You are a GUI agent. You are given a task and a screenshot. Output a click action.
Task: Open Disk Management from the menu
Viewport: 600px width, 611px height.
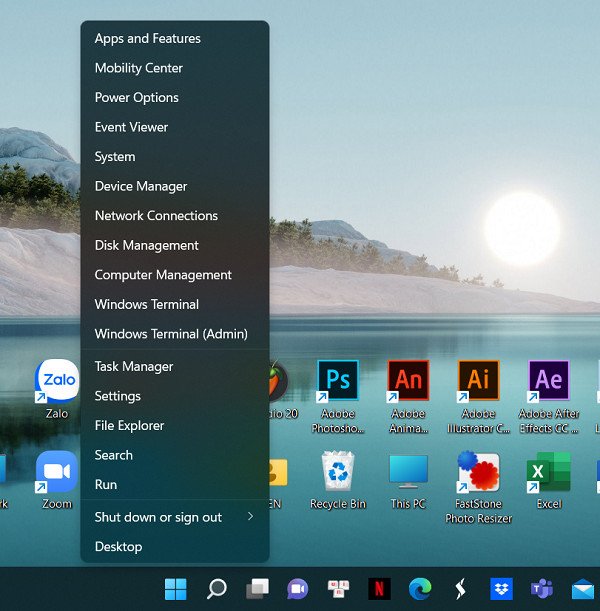[146, 245]
